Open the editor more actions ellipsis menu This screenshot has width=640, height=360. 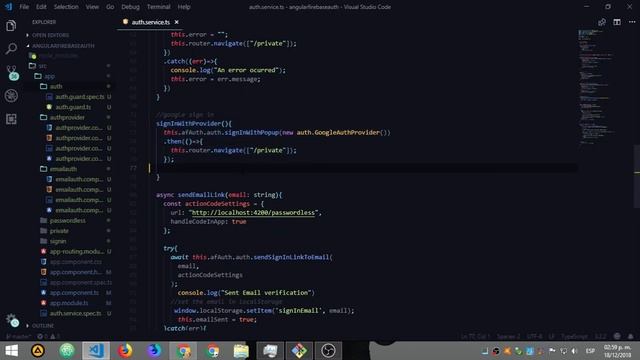(x=632, y=22)
